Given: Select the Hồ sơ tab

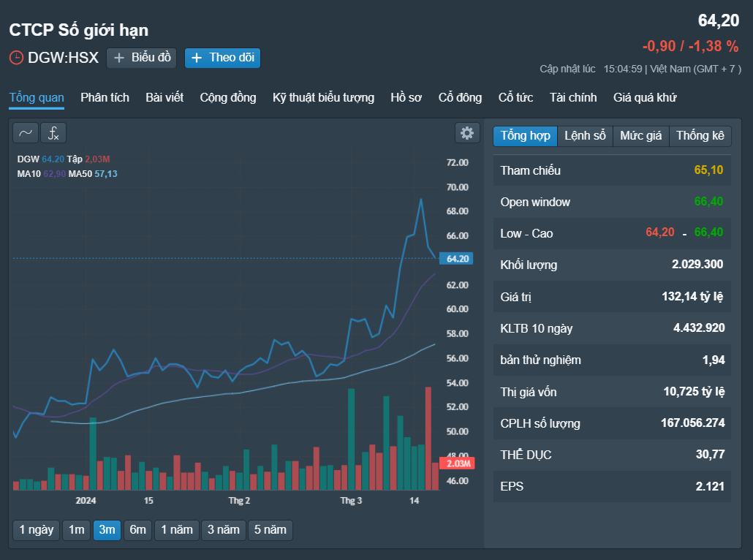Looking at the screenshot, I should click(x=406, y=97).
